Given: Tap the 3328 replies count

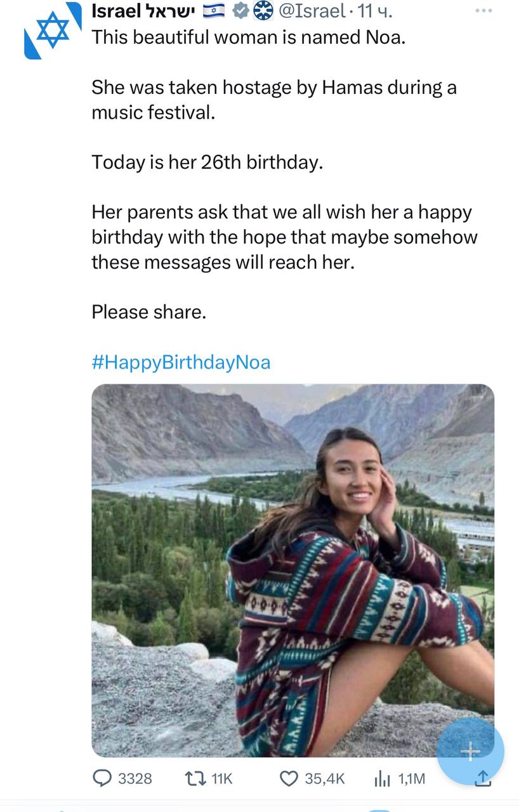Looking at the screenshot, I should (x=135, y=778).
